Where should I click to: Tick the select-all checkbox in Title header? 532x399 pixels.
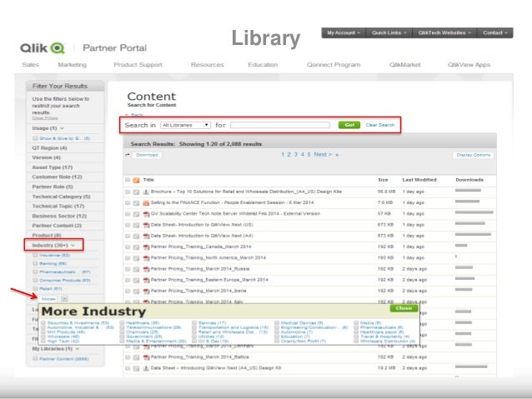coord(128,180)
